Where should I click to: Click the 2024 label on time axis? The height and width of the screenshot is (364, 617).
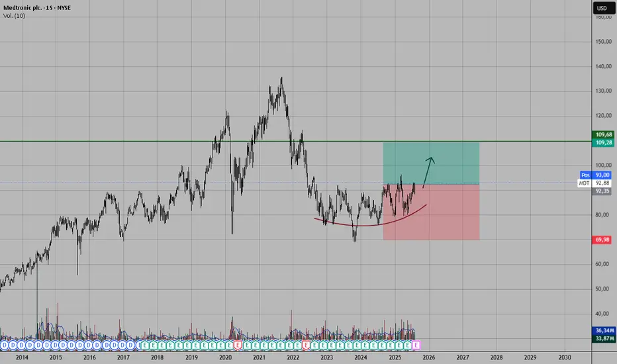tap(360, 357)
